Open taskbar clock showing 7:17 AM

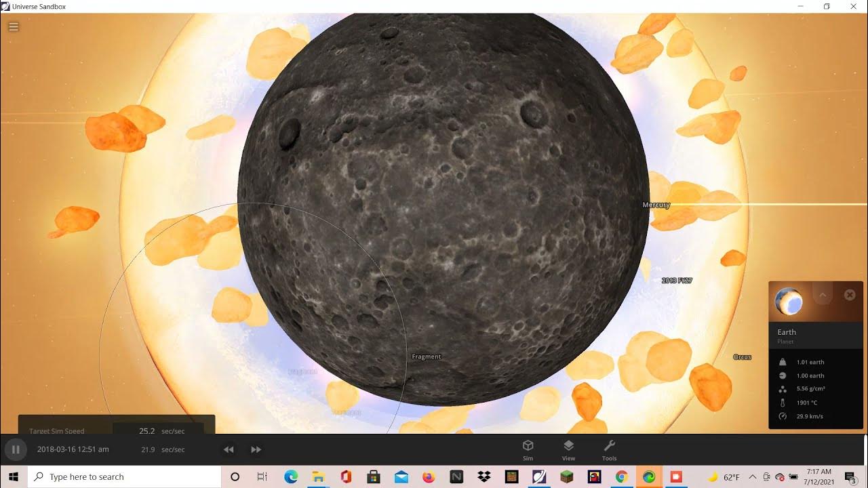pos(821,476)
